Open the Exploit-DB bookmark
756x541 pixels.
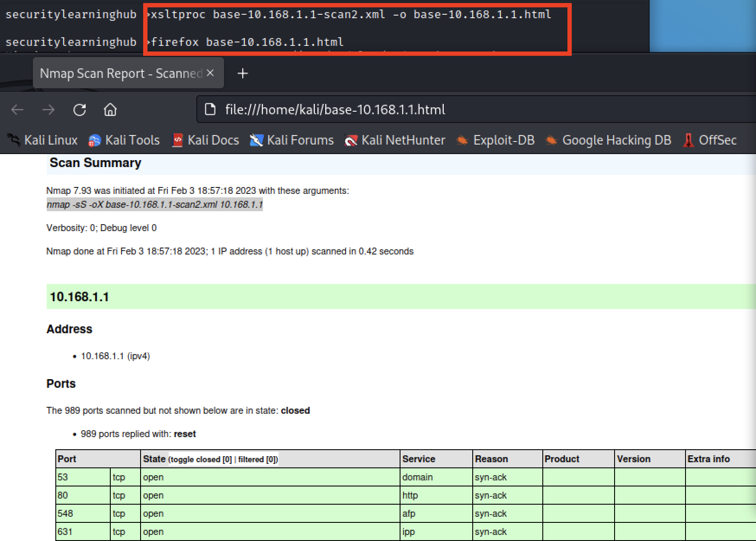point(496,140)
